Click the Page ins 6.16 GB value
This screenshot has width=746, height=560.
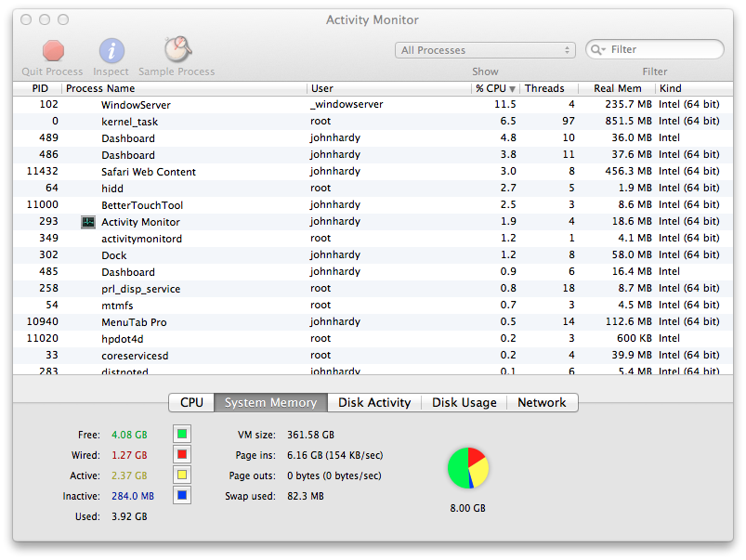click(x=335, y=455)
